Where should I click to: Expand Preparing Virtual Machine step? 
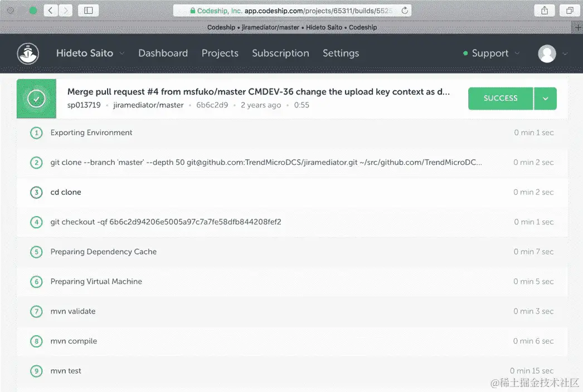pos(292,281)
